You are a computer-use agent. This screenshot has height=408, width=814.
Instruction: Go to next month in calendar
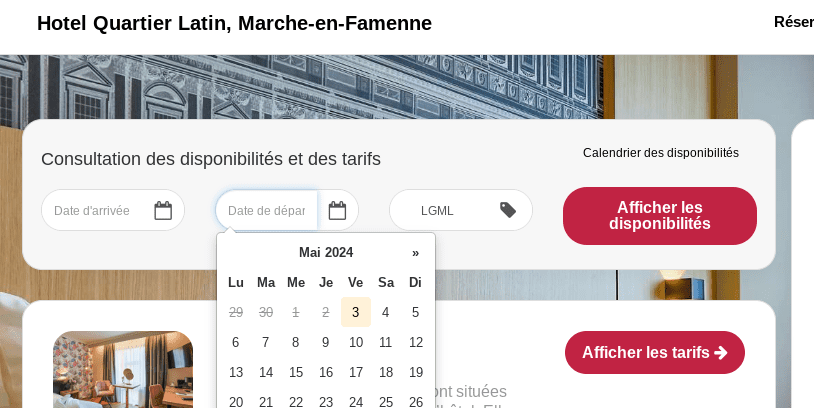[x=415, y=253]
